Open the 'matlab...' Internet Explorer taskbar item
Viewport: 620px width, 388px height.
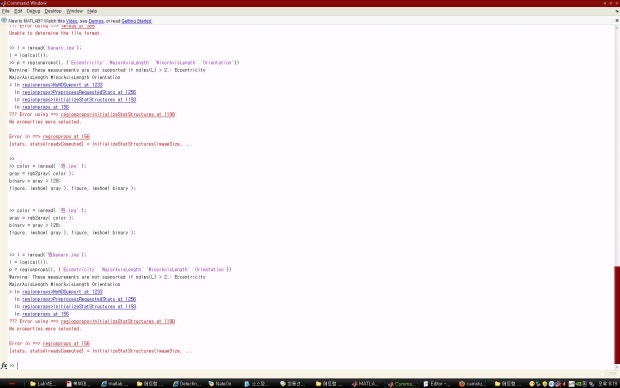115,384
